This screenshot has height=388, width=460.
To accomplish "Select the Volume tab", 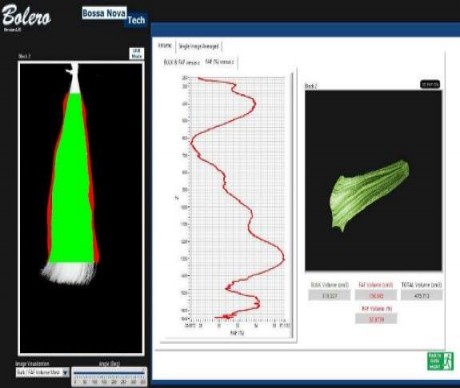I will 165,45.
